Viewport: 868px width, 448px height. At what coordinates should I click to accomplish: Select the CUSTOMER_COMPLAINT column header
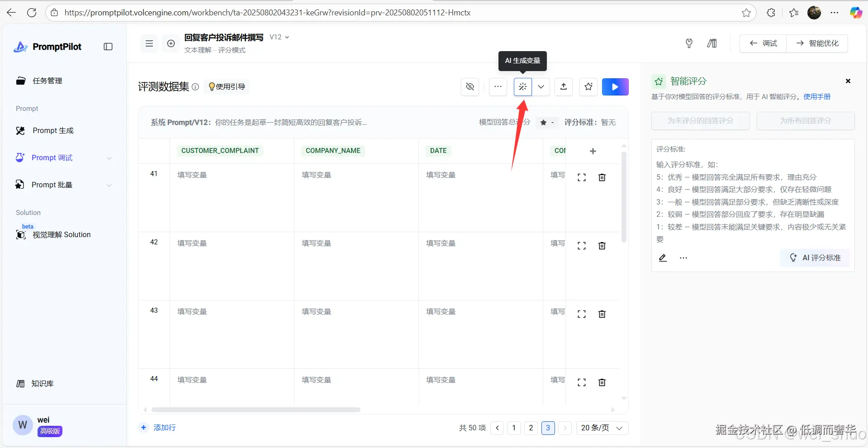tap(220, 151)
